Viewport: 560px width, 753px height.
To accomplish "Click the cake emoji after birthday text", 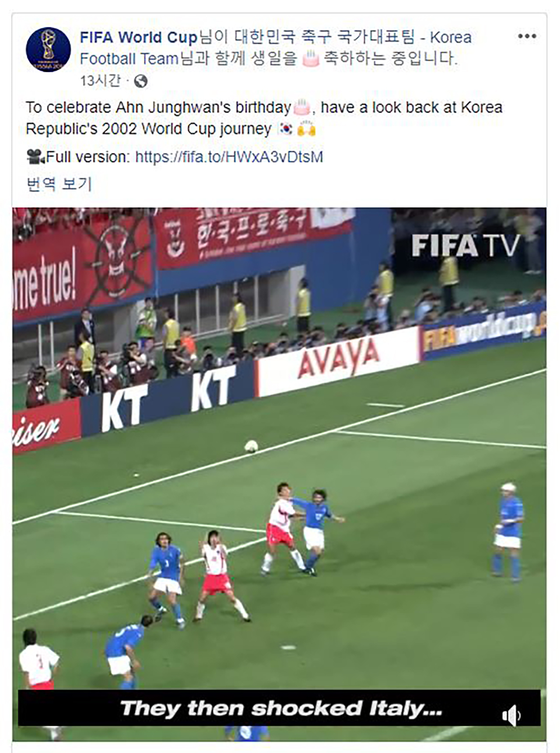I will pos(301,108).
